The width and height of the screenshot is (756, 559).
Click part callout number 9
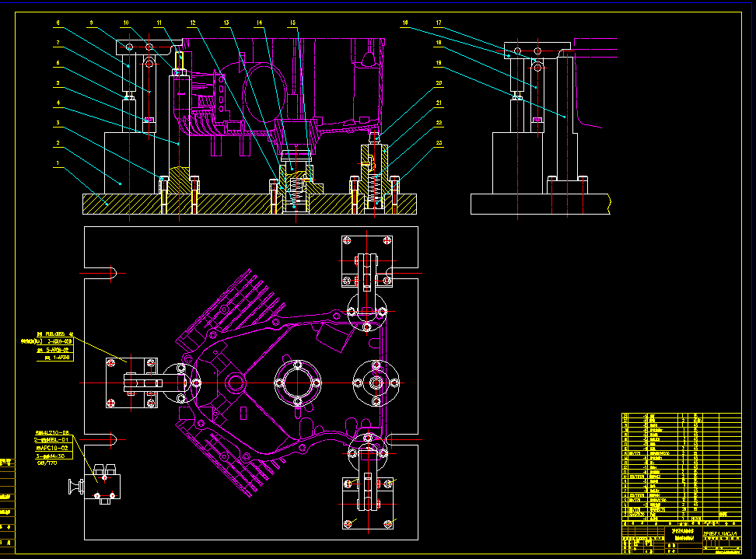[x=91, y=23]
